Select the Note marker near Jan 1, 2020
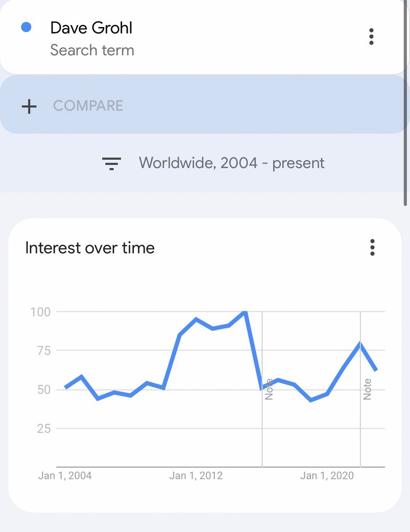This screenshot has width=410, height=532. tap(367, 389)
